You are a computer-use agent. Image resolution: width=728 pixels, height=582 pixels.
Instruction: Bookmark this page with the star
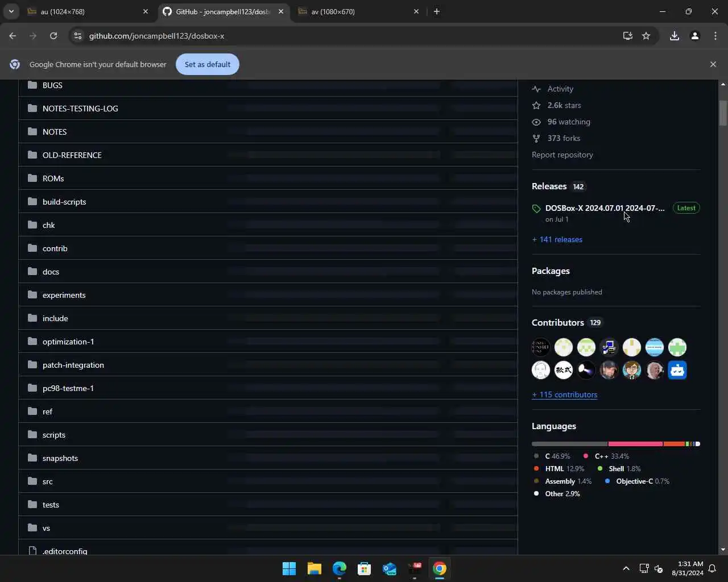point(646,36)
